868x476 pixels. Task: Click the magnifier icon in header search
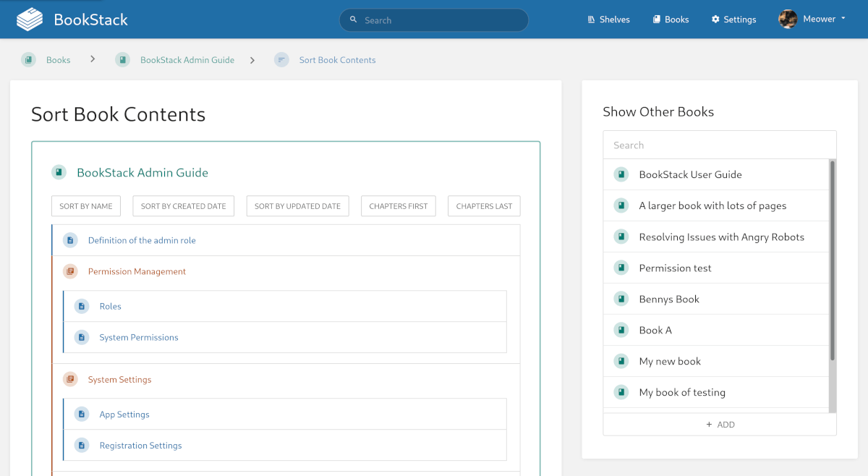tap(353, 20)
